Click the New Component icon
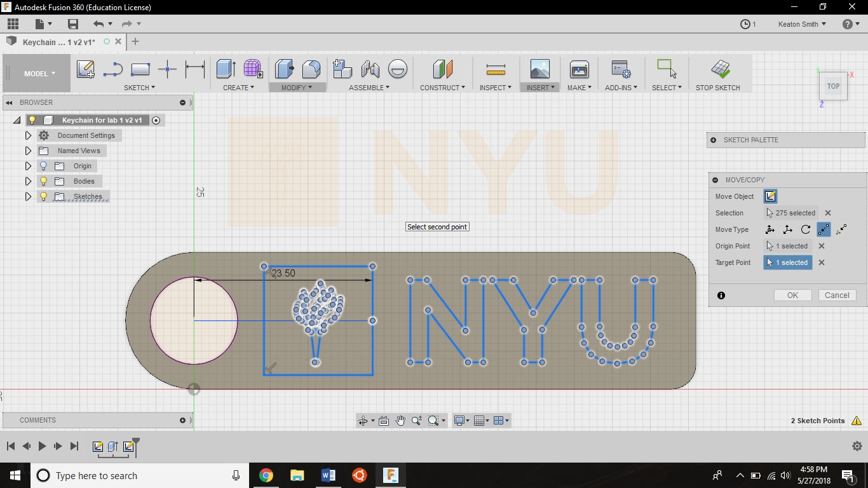Image resolution: width=868 pixels, height=488 pixels. 342,69
